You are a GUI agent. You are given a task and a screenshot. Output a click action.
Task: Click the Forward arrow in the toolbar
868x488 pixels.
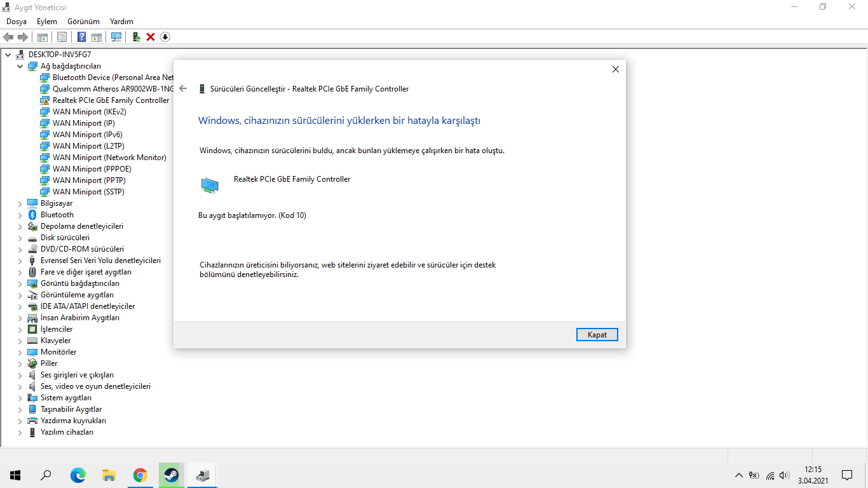[23, 37]
